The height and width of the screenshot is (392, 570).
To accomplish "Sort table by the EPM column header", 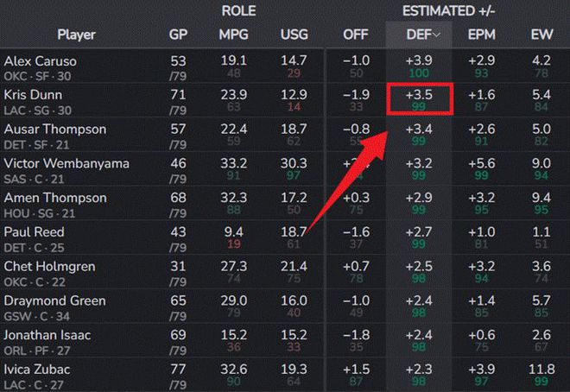I will tap(481, 35).
